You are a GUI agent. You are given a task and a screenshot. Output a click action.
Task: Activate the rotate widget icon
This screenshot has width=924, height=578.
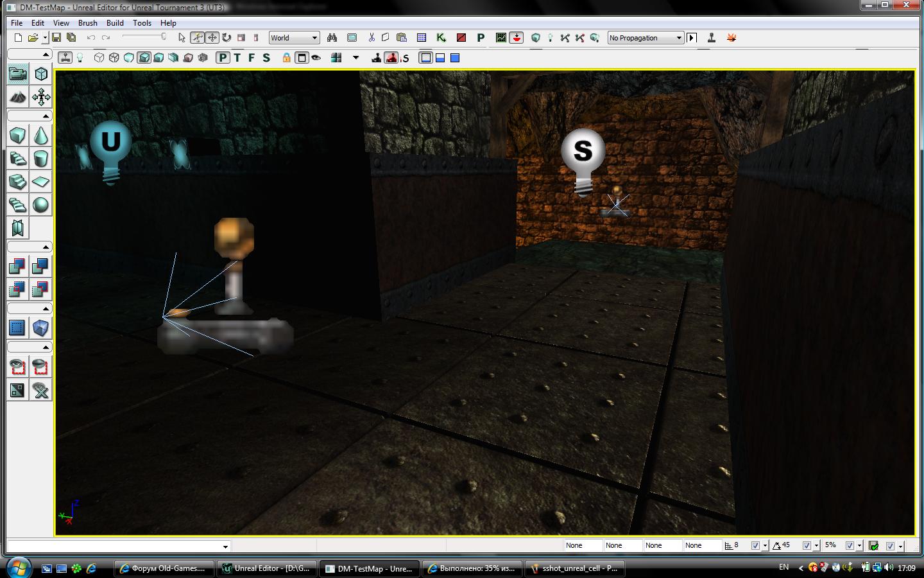(227, 38)
